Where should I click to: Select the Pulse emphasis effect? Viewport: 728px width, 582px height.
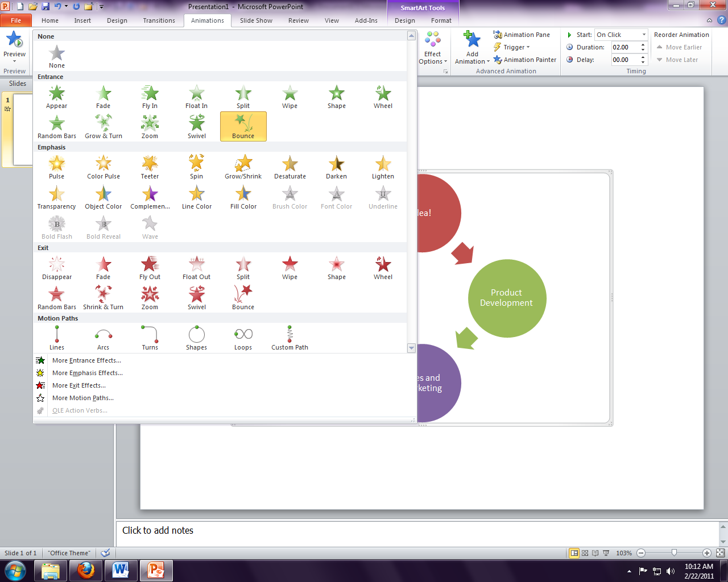click(57, 167)
